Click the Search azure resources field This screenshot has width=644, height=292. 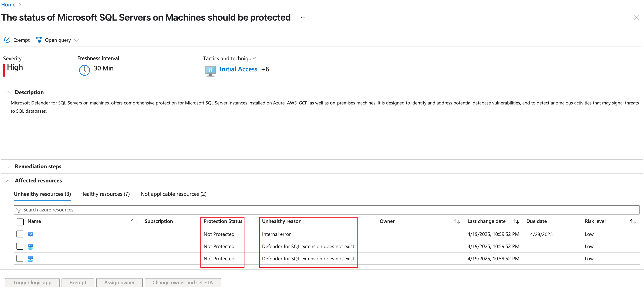325,210
